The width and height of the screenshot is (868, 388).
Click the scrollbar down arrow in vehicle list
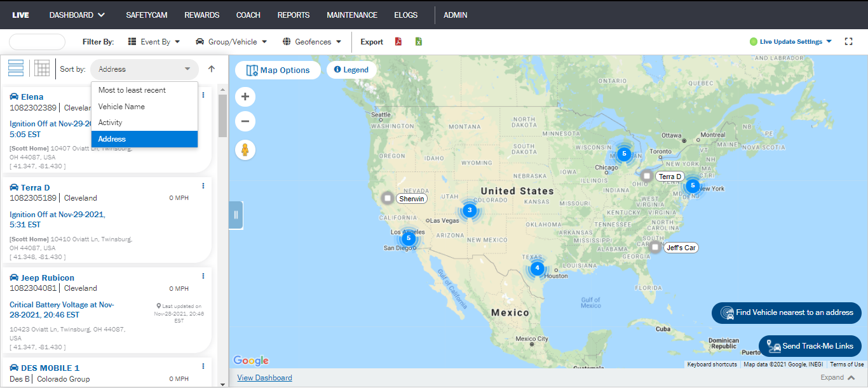(222, 384)
